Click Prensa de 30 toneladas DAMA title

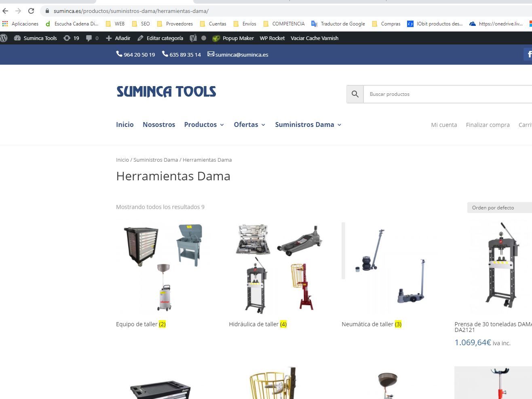point(493,327)
